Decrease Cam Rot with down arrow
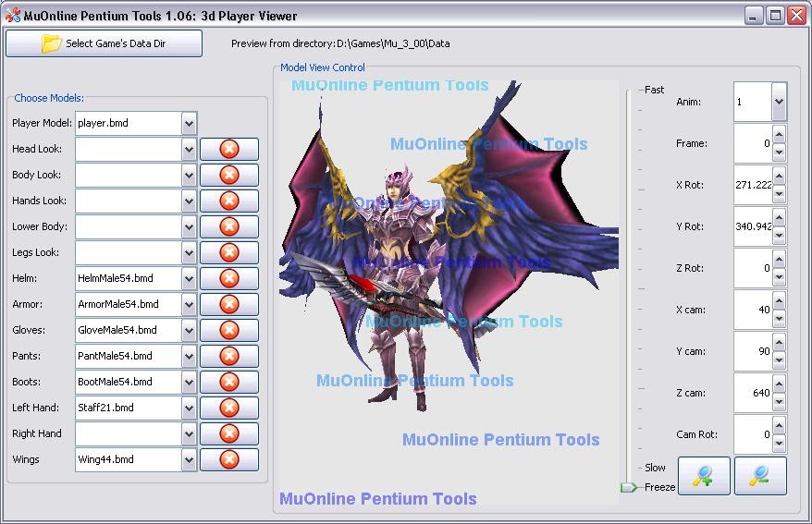This screenshot has height=524, width=812. click(779, 444)
